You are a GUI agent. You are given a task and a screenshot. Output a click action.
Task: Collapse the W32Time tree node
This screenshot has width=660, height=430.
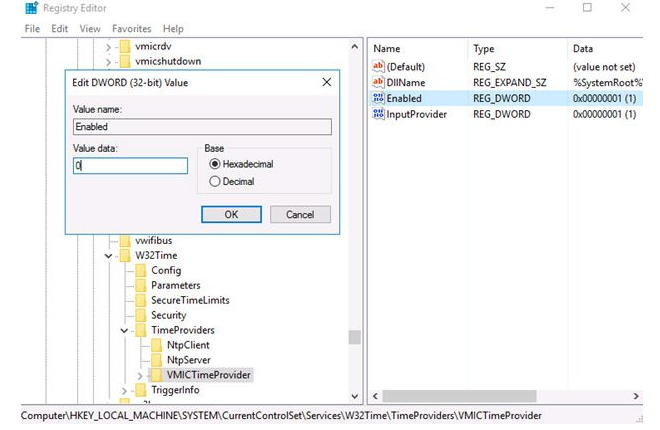[x=108, y=256]
